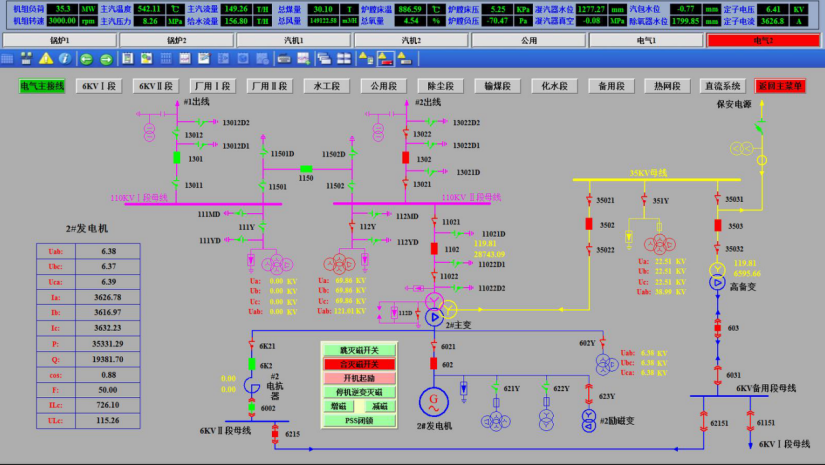825x465 pixels.
Task: Click the 2#主变 transformer symbol
Action: 433,316
